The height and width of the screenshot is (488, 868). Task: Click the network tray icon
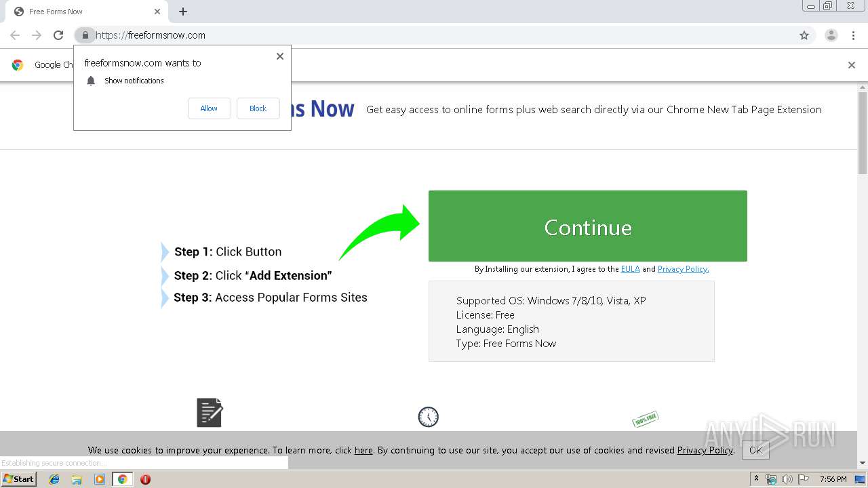771,479
